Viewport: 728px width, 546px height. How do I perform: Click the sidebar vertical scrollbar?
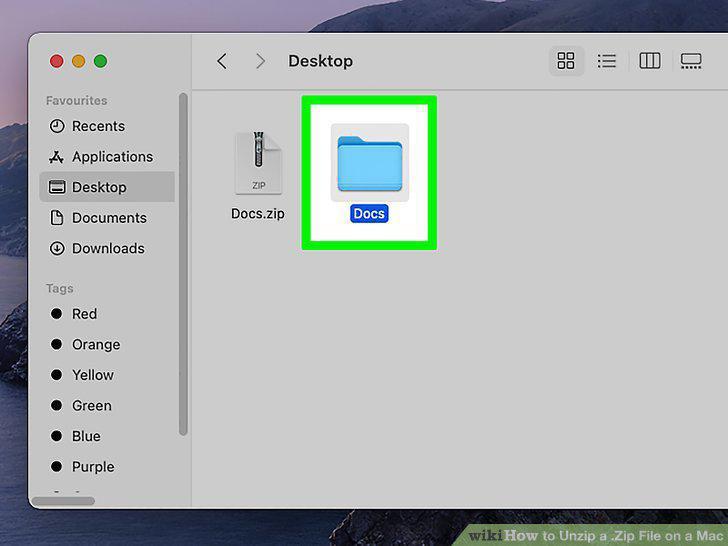point(183,264)
